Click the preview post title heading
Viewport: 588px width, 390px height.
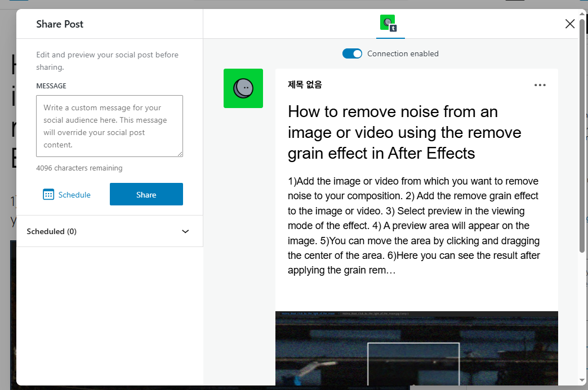[404, 132]
